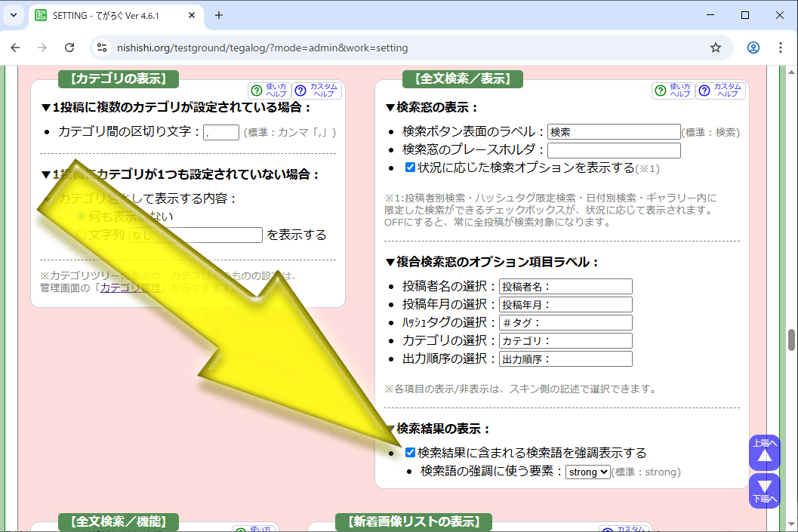Click the 検索ボタン表面のラベル text field

point(614,132)
